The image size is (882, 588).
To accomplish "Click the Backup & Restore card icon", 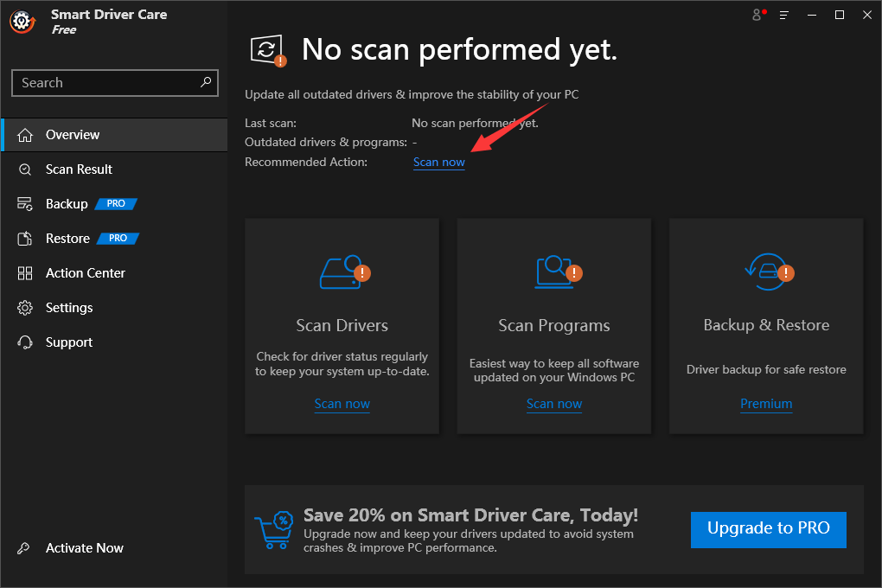I will coord(765,272).
